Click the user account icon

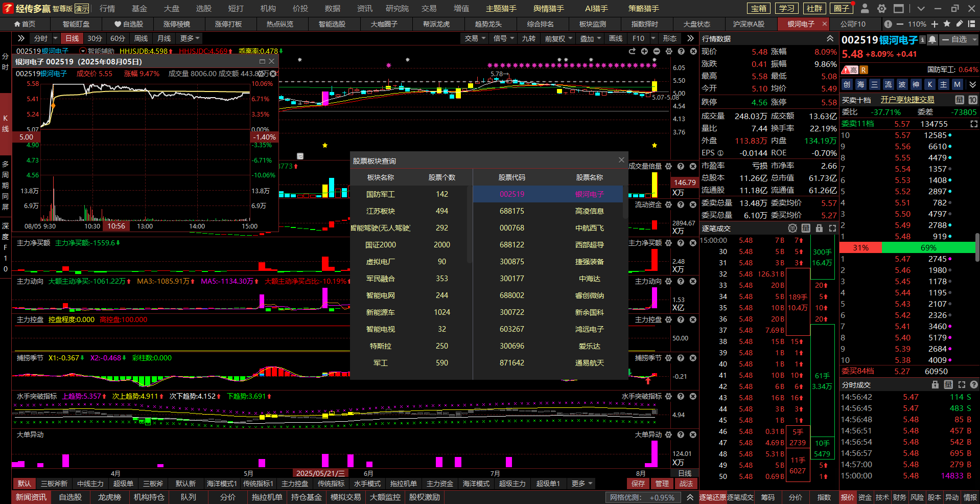click(865, 9)
